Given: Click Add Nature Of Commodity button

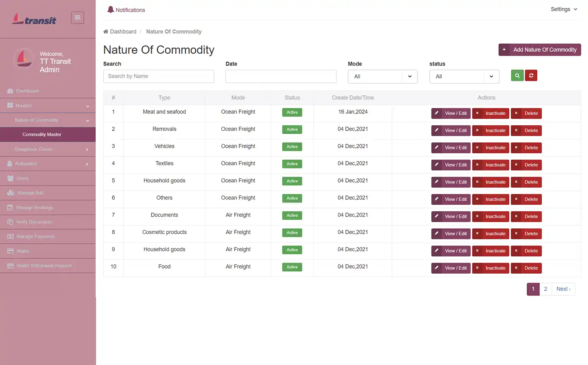Looking at the screenshot, I should tap(539, 50).
